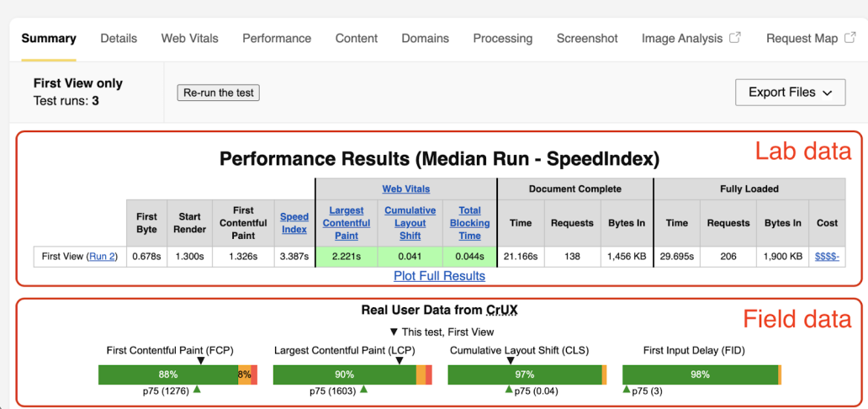Image resolution: width=868 pixels, height=409 pixels.
Task: Click the Image Analysis external link icon
Action: coord(735,38)
